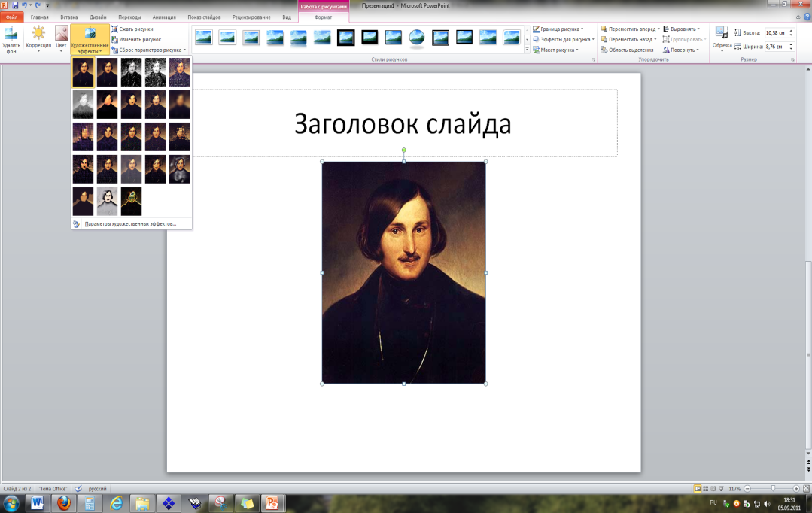Start the slide show from the status bar icon
This screenshot has height=513, width=812.
pos(721,489)
